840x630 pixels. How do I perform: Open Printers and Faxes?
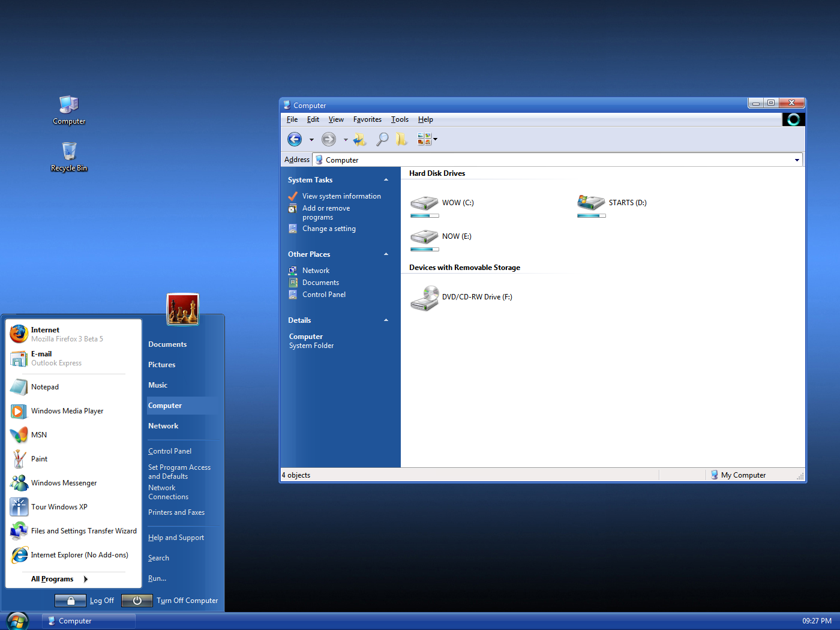click(176, 512)
